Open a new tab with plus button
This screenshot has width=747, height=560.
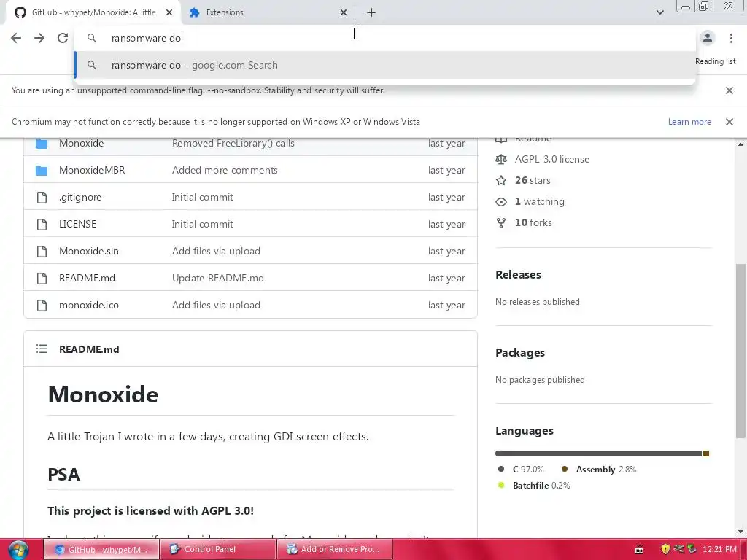point(371,12)
